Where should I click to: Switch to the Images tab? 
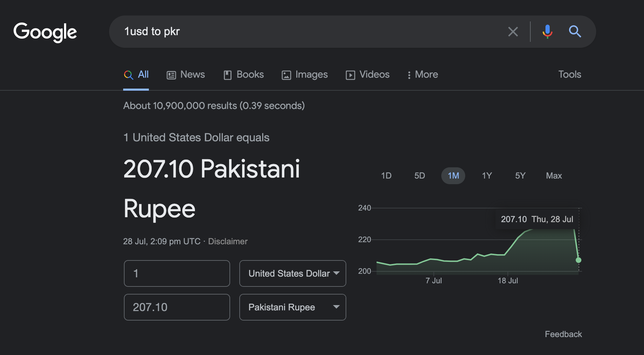[305, 75]
